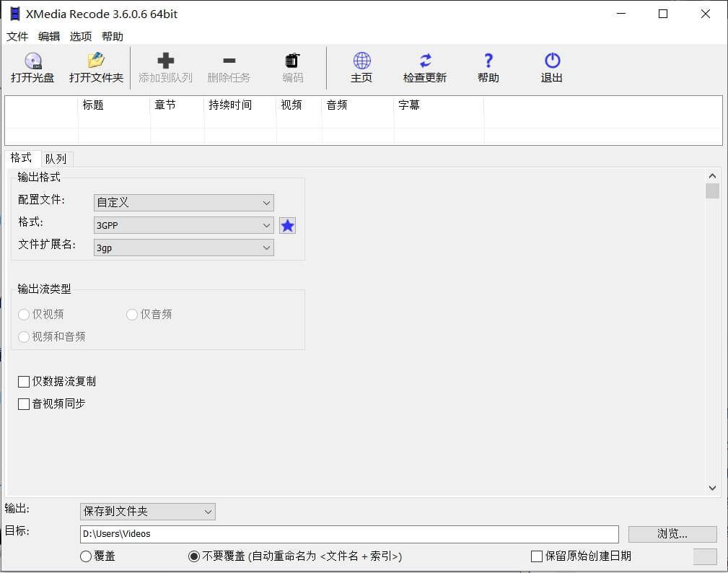Open the 文件 menu
Viewport: 728px width, 573px height.
(x=17, y=36)
